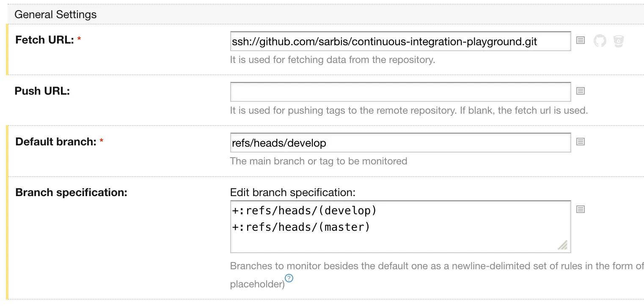Open parameter list icon next to Push URL field
This screenshot has height=306, width=644.
pyautogui.click(x=581, y=91)
